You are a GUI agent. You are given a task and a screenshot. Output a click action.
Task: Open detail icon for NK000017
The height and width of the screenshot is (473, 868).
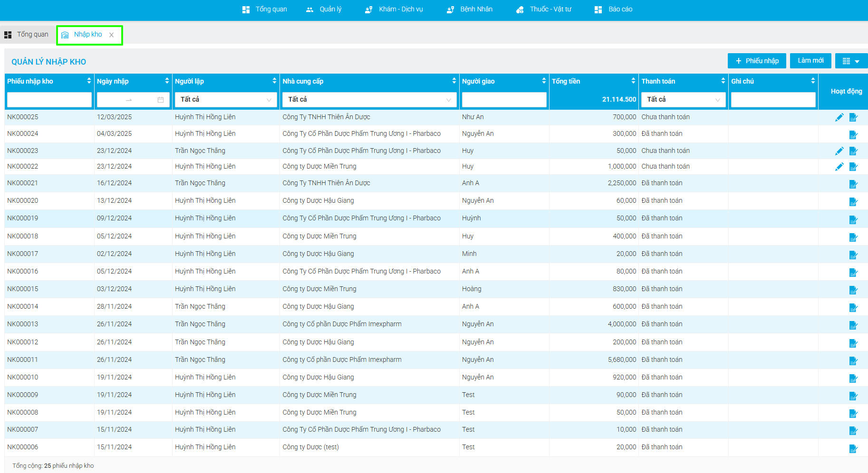pyautogui.click(x=853, y=255)
